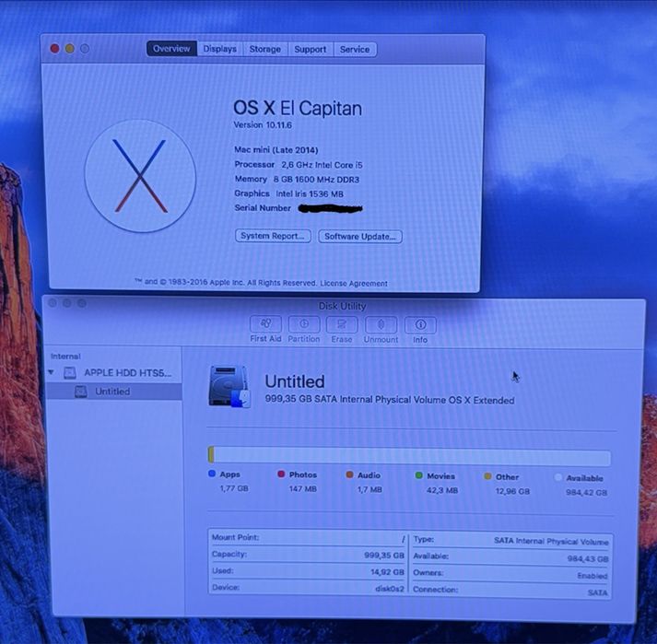The image size is (657, 644).
Task: Open the License Agreement link
Action: [x=354, y=284]
